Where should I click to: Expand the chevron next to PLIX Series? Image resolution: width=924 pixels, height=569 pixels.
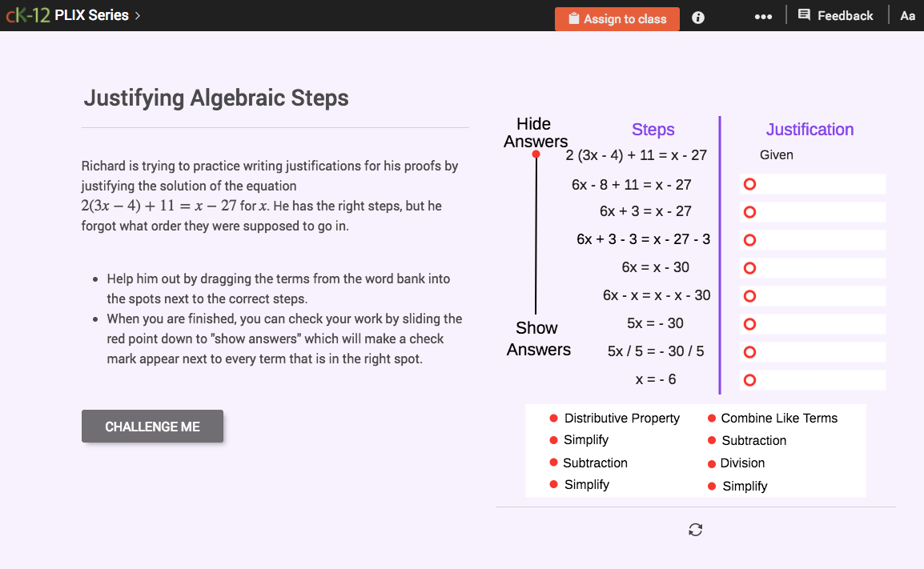point(137,14)
